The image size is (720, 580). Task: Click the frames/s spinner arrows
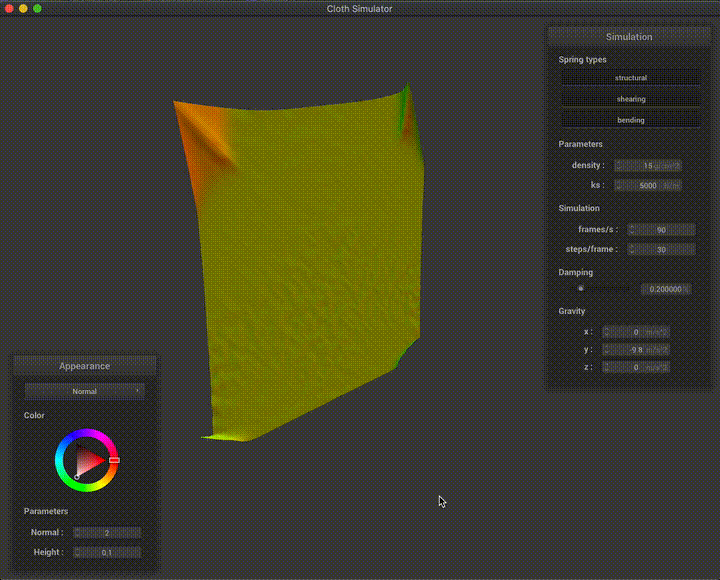[x=633, y=229]
